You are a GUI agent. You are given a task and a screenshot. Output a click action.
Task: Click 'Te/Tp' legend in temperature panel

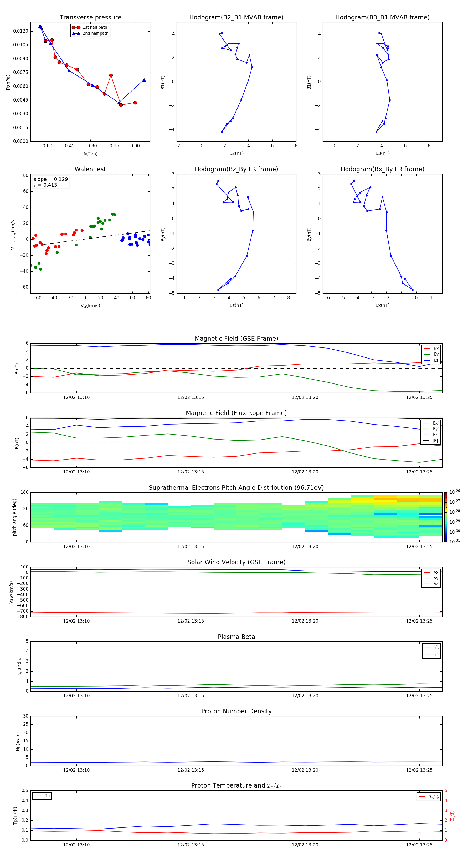click(x=429, y=796)
